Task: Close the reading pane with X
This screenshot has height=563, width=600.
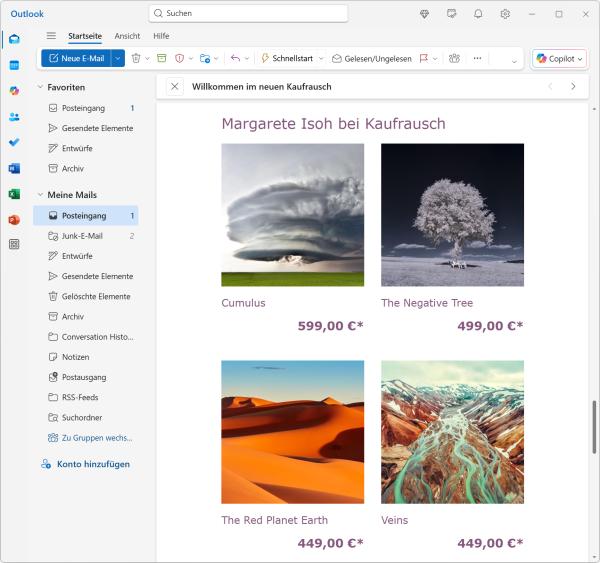Action: point(174,86)
